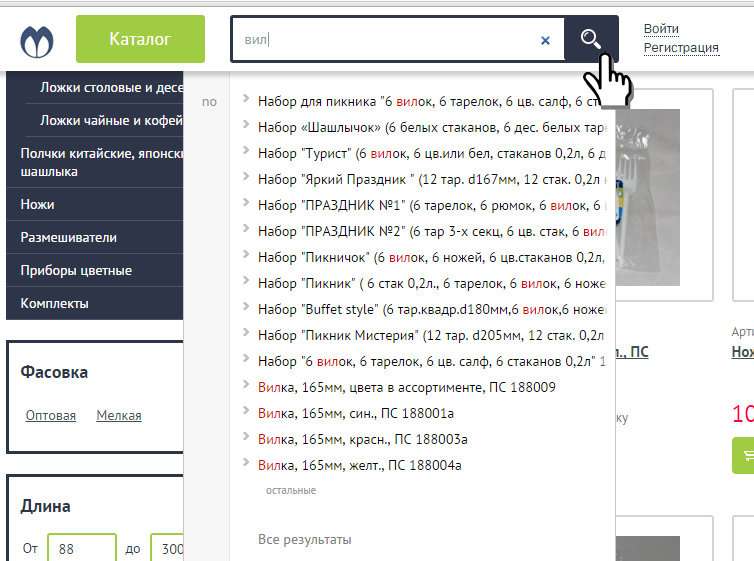Click arrow beside Набор "Турист" suggestion
Image resolution: width=754 pixels, height=561 pixels.
pyautogui.click(x=246, y=150)
